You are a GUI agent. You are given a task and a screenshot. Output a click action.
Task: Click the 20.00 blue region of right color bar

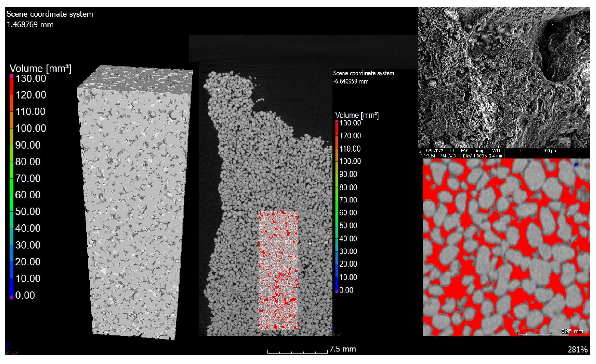(337, 264)
